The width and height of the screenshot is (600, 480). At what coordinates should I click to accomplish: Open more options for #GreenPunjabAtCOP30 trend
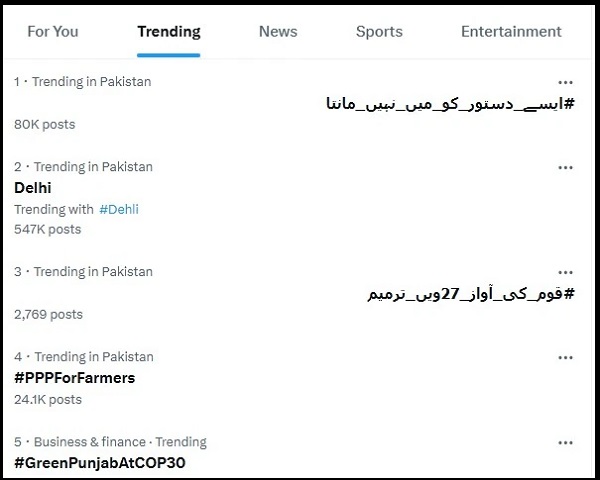565,442
